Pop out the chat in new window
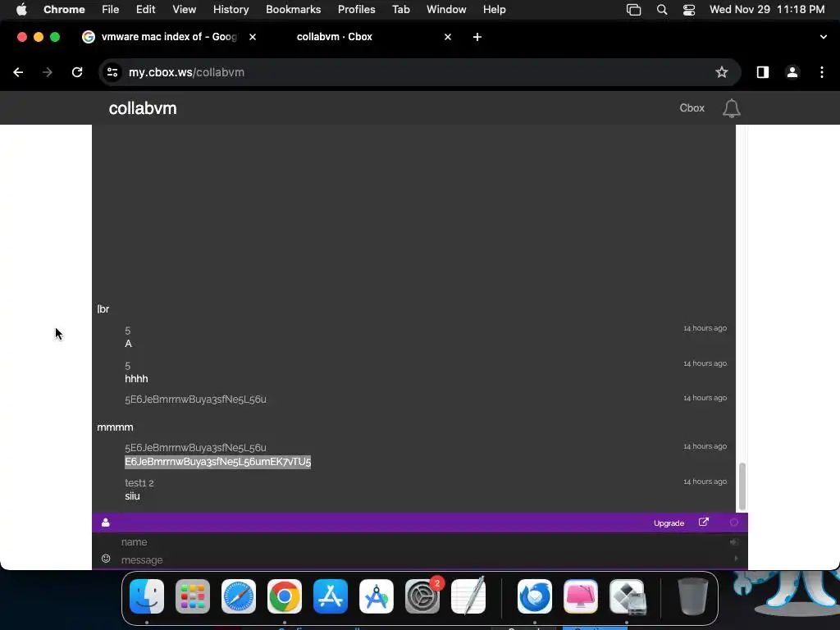 (703, 522)
